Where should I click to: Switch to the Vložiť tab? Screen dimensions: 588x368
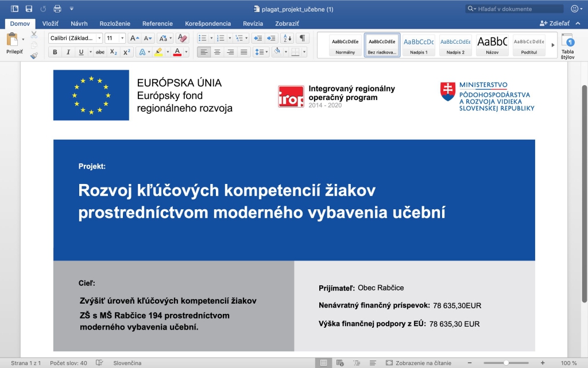point(51,23)
